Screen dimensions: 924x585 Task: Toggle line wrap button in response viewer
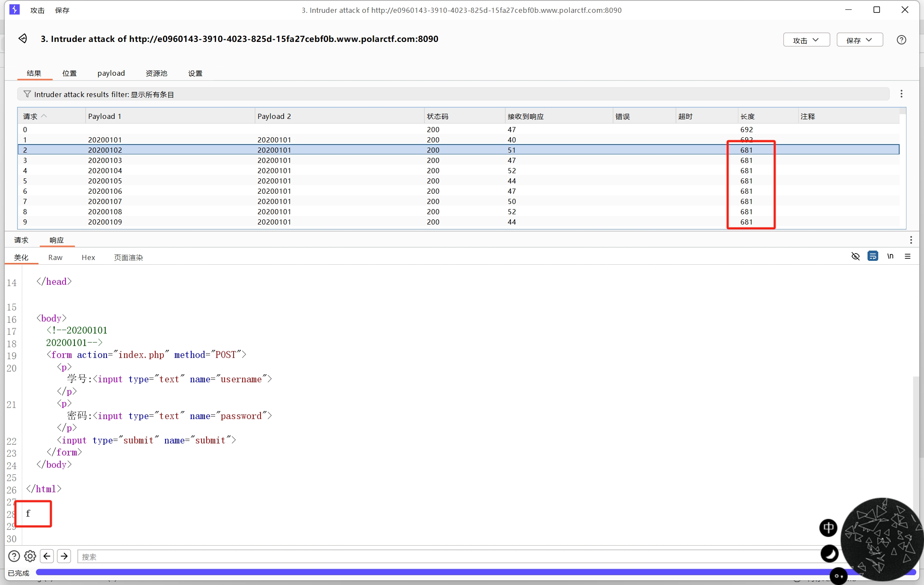pyautogui.click(x=873, y=256)
